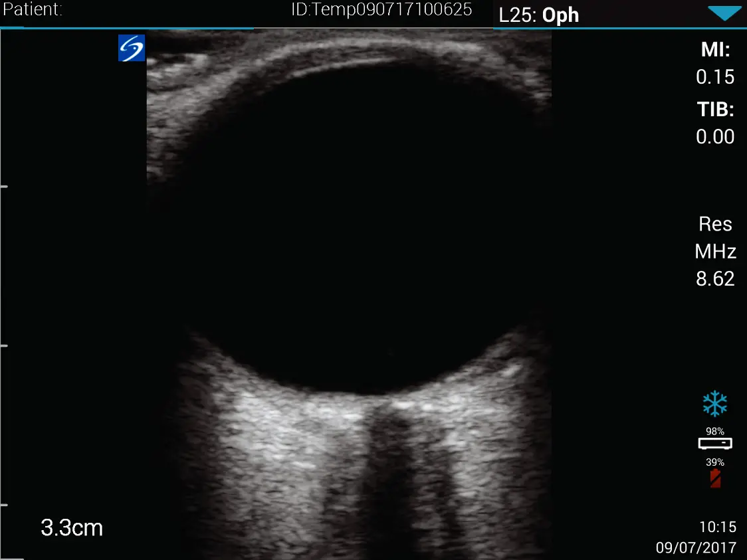Click the Patient: name field
The image size is (747, 560).
click(32, 10)
